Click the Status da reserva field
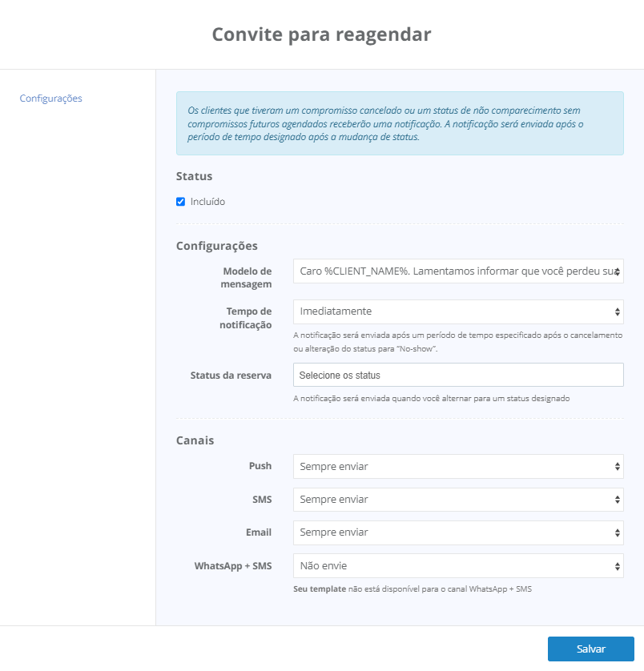Image resolution: width=644 pixels, height=671 pixels. pos(457,375)
